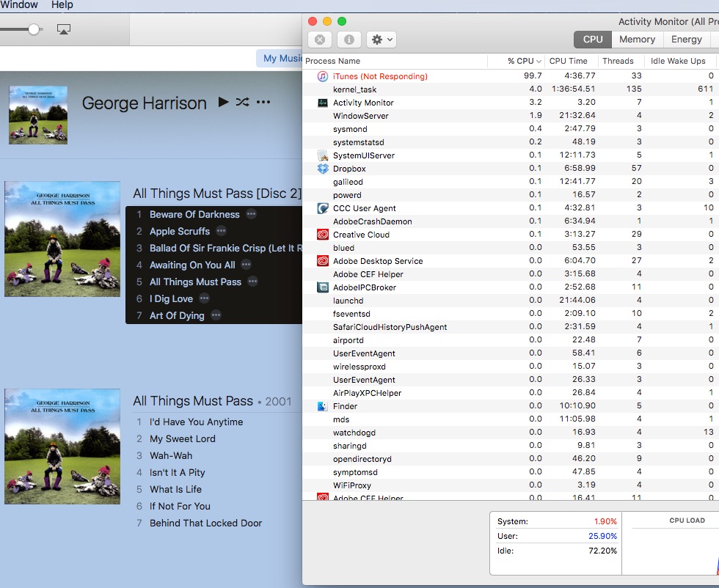Image resolution: width=719 pixels, height=588 pixels.
Task: Open the Window menu
Action: (19, 5)
